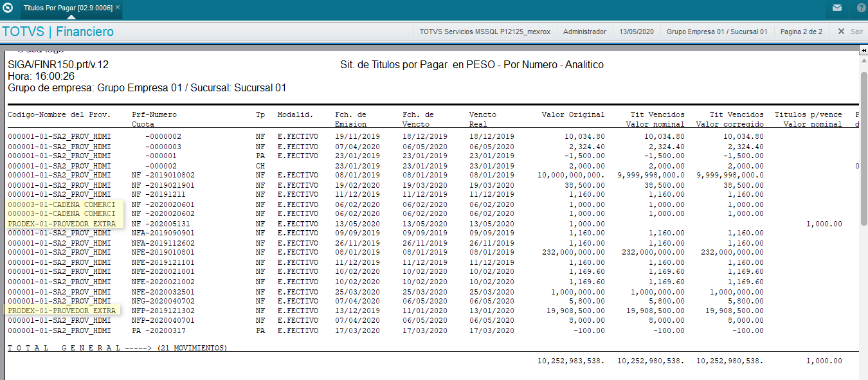Click title number NFE-2020021002
The height and width of the screenshot is (380, 868).
coord(163,282)
